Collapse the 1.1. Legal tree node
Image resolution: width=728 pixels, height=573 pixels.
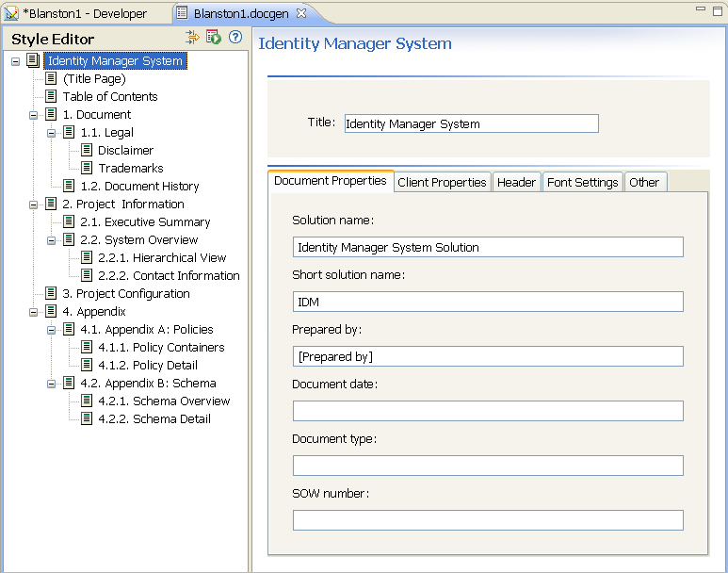coord(52,133)
